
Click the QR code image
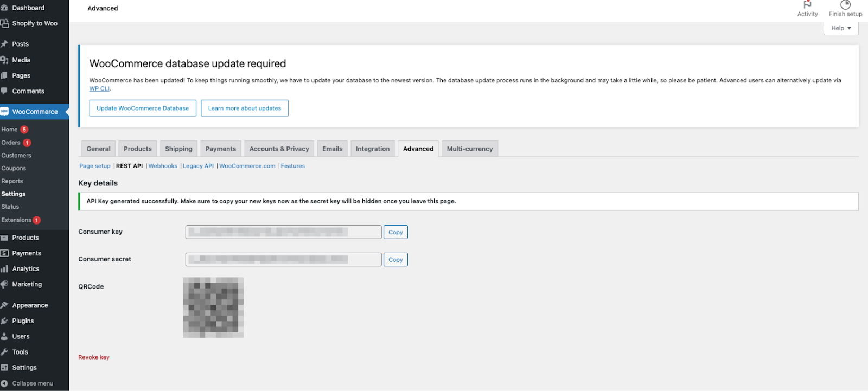[x=213, y=307]
